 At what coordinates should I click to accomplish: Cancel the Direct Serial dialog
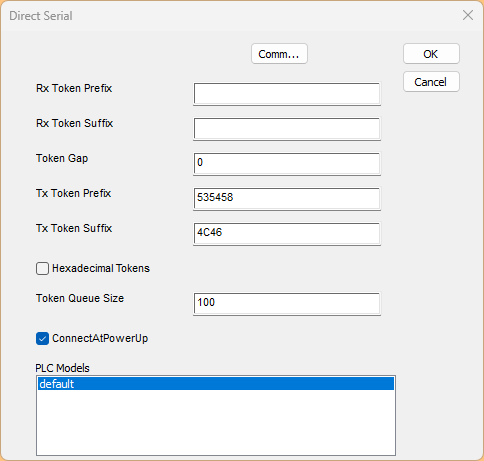pos(431,82)
